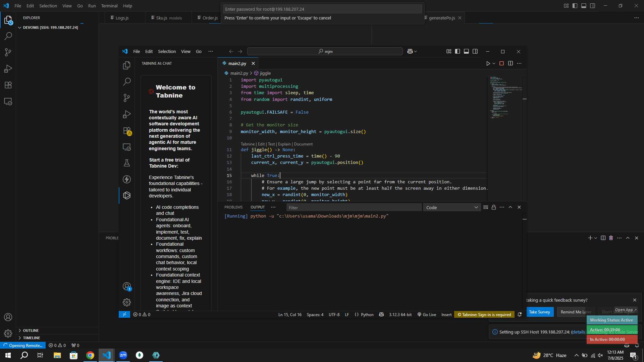Image resolution: width=644 pixels, height=362 pixels.
Task: Open the Selection menu in the mjm window
Action: pos(167,51)
